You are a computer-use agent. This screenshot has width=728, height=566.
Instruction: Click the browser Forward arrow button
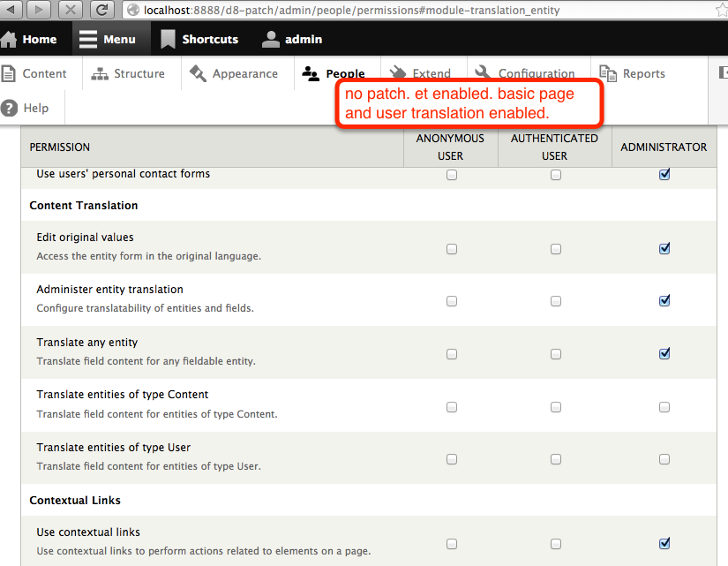coord(39,10)
